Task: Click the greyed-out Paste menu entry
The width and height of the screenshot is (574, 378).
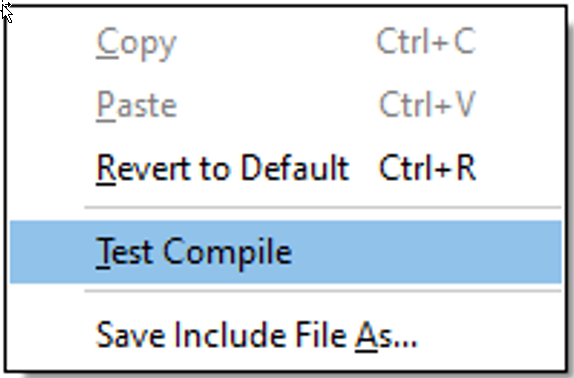Action: pyautogui.click(x=286, y=105)
